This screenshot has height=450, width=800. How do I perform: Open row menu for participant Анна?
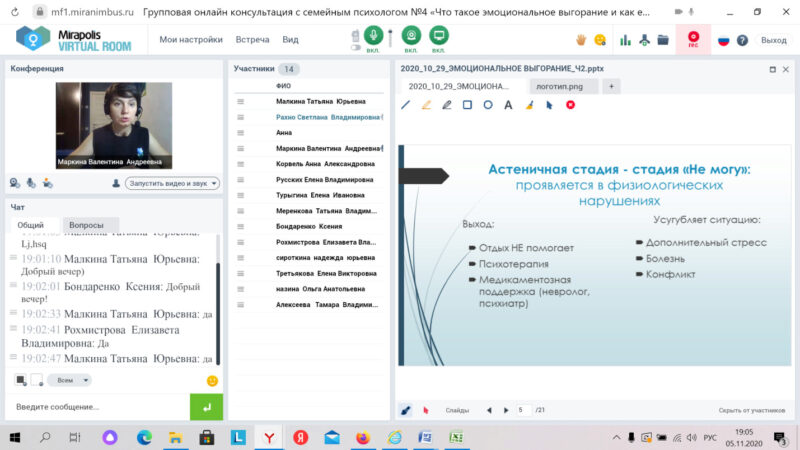coord(240,133)
